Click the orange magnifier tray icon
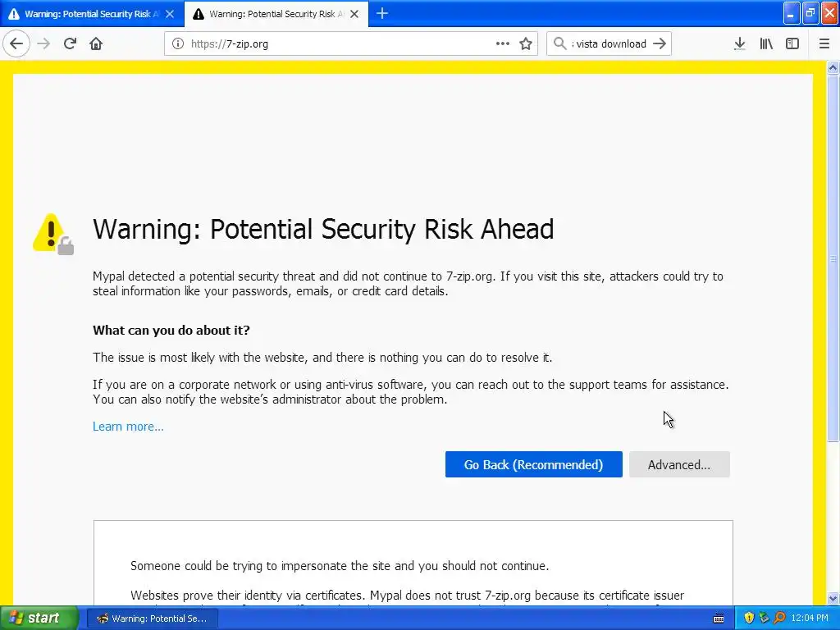840x630 pixels. tap(779, 619)
